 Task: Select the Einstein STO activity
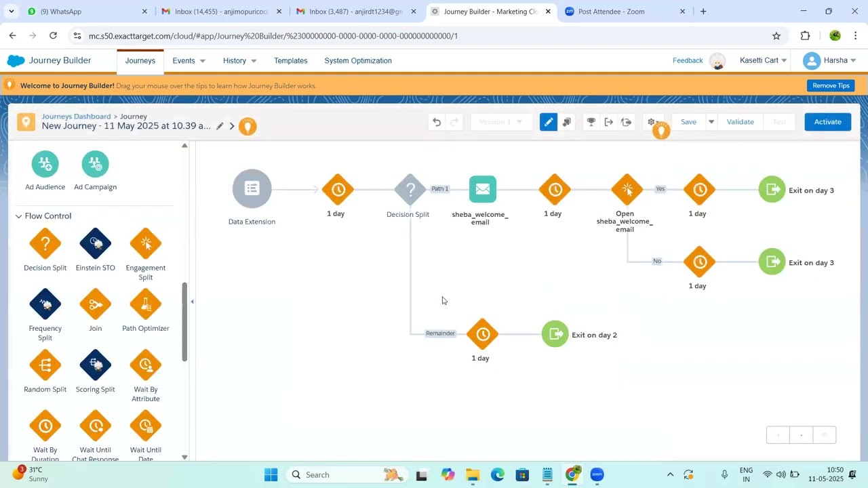click(96, 243)
